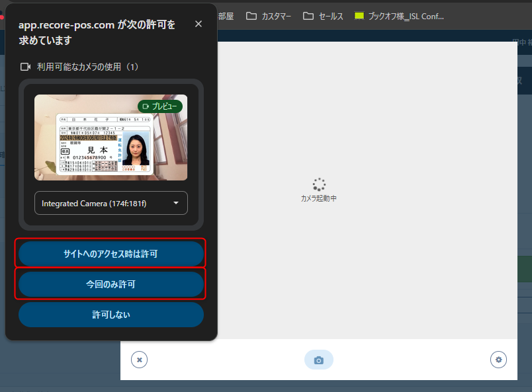Click the セールス bookmark folder icon
The width and height of the screenshot is (532, 392).
pyautogui.click(x=308, y=16)
